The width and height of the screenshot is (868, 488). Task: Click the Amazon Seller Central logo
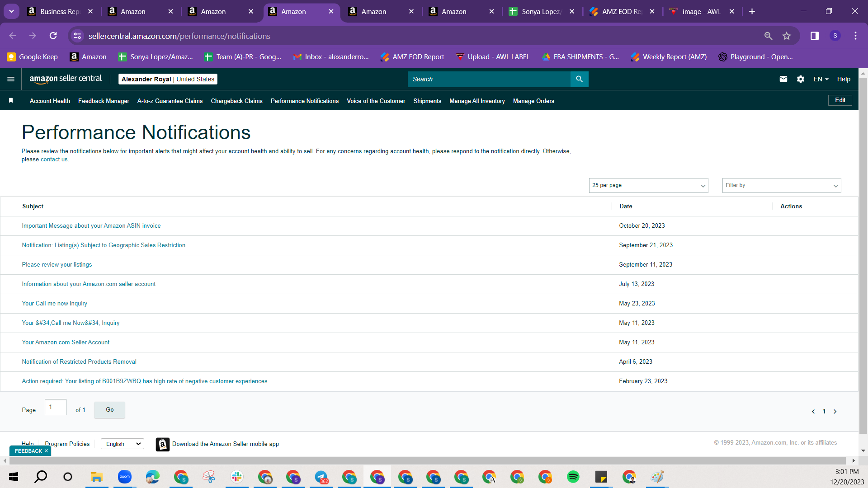click(x=66, y=79)
